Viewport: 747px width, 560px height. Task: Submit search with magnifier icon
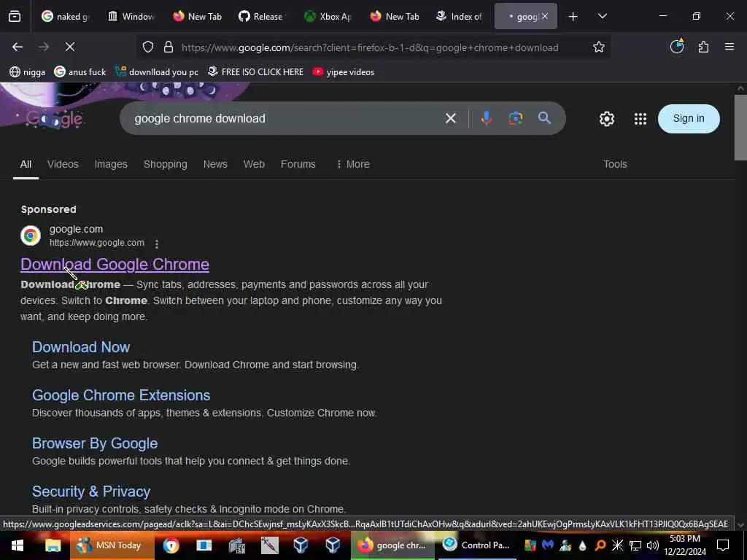click(544, 118)
